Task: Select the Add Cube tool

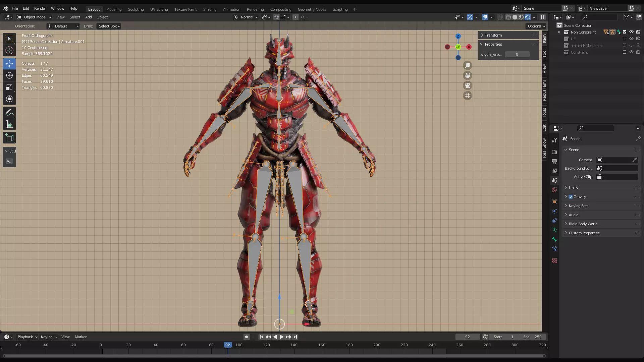Action: click(9, 138)
